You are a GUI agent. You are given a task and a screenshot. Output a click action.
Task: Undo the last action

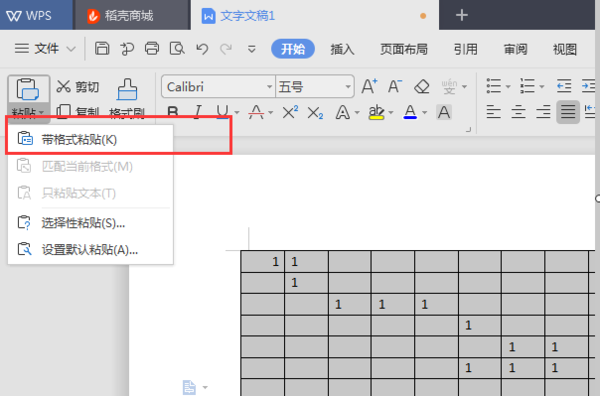[202, 49]
